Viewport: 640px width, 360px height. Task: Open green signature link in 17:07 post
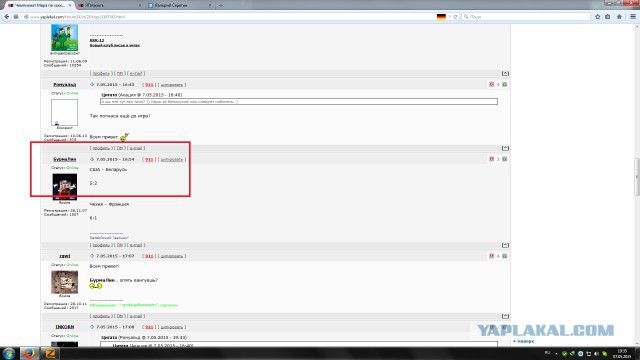tap(134, 305)
